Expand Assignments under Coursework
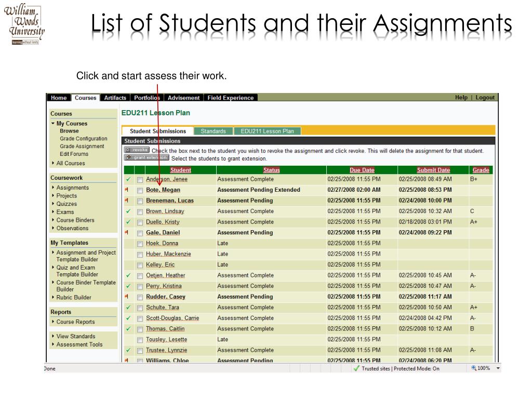The width and height of the screenshot is (532, 399). pos(53,187)
